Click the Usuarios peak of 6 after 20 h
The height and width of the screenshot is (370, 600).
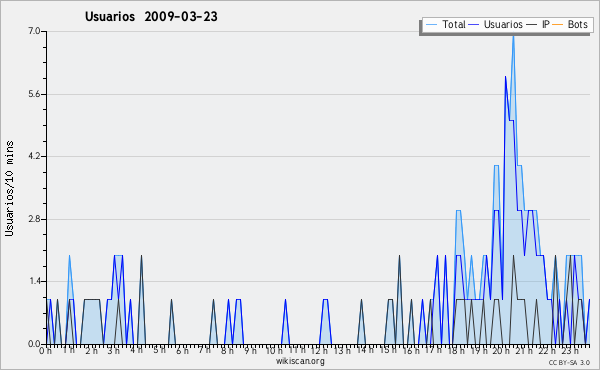[x=505, y=77]
